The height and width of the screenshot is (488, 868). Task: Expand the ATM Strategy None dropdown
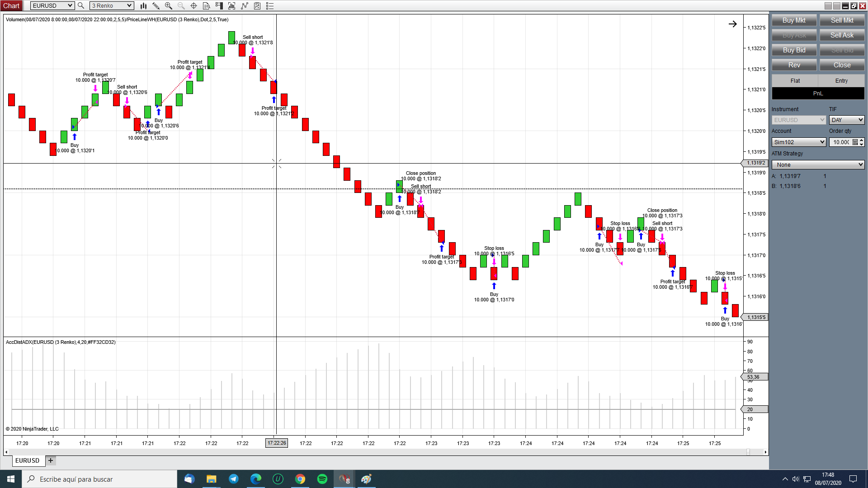[x=818, y=165]
